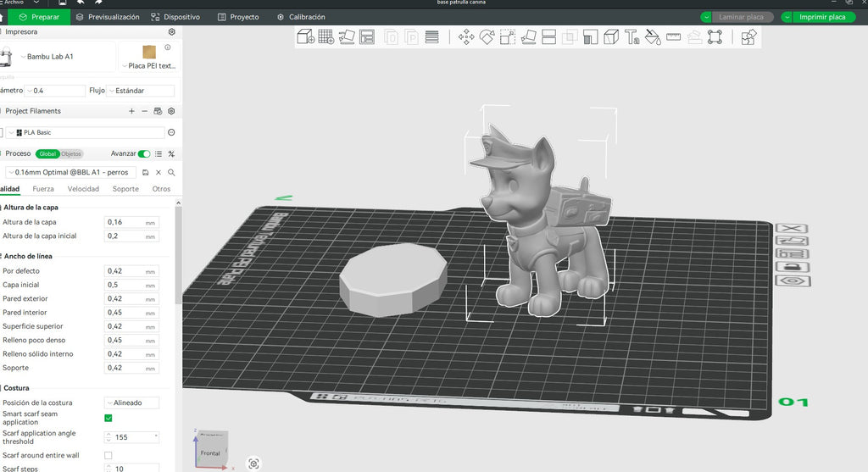
Task: Switch to the Proyecto tab
Action: 238,17
